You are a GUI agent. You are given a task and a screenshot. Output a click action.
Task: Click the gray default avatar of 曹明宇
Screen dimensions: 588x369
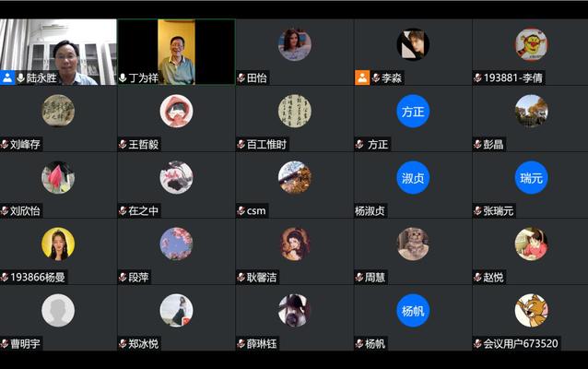[x=58, y=311]
